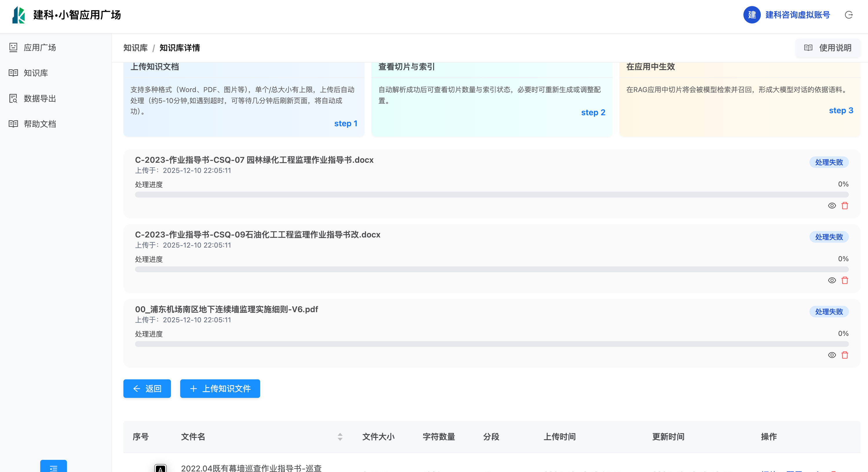The image size is (868, 472).
Task: Open the 使用说明 guide button
Action: tap(827, 48)
